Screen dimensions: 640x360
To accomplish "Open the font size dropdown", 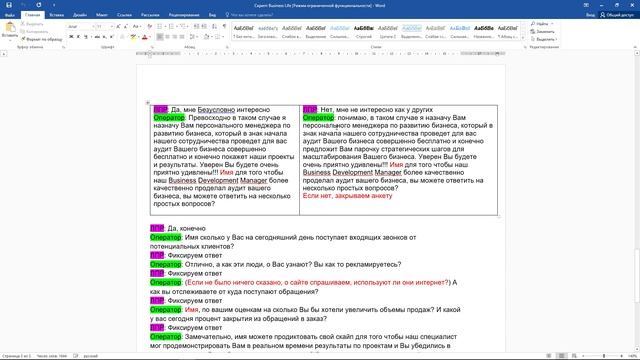I will coord(111,27).
